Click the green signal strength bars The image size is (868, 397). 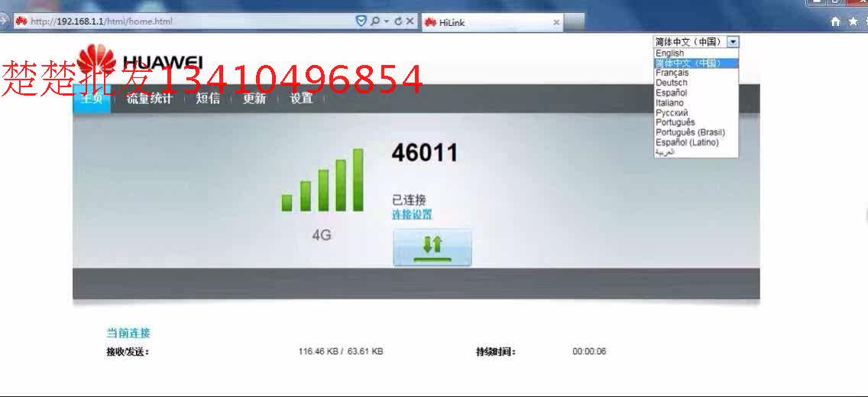[322, 181]
